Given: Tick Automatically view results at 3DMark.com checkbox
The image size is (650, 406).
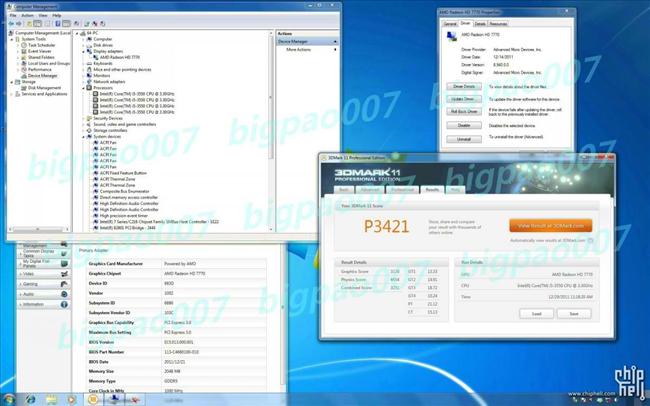Looking at the screenshot, I should pyautogui.click(x=591, y=241).
